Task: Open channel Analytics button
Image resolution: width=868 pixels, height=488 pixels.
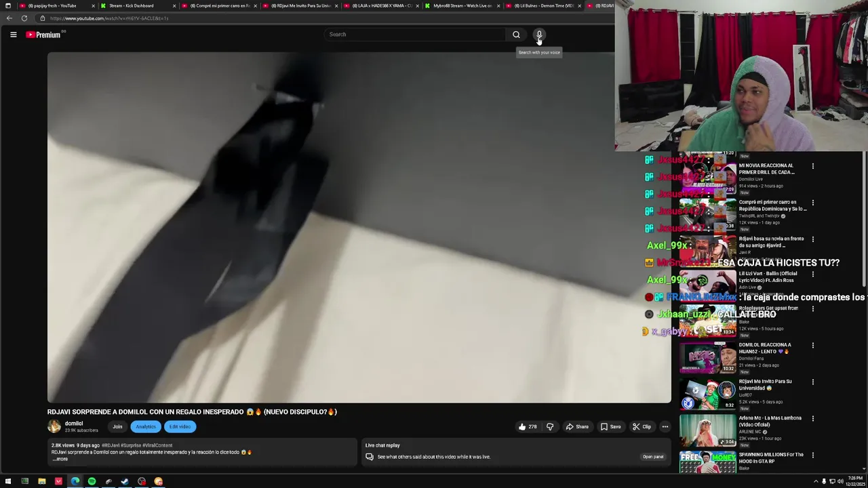Action: click(x=146, y=427)
